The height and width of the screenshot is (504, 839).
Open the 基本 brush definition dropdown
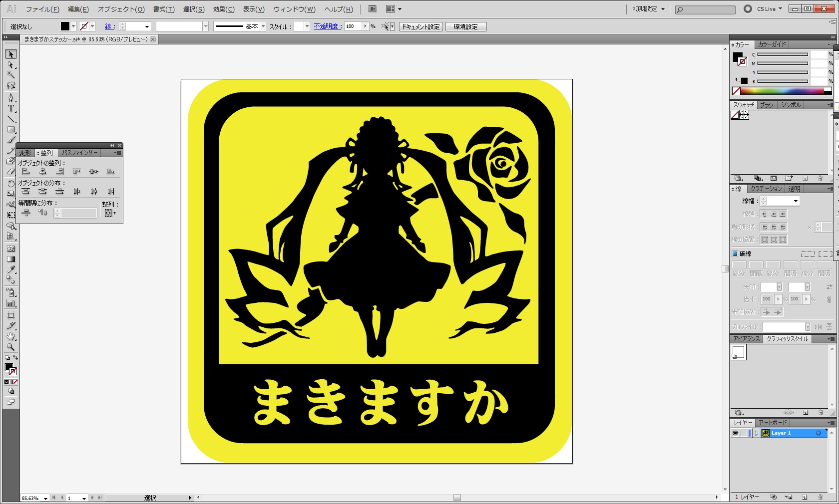click(263, 26)
